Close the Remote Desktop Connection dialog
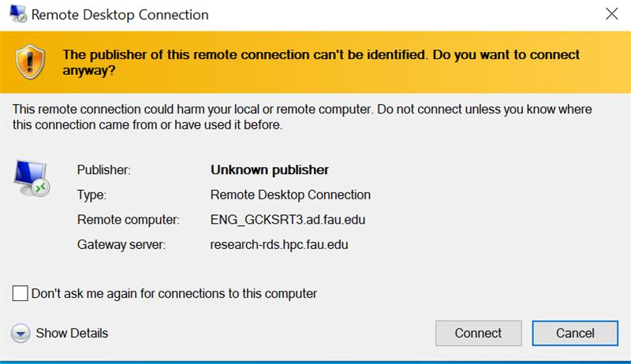Image resolution: width=631 pixels, height=364 pixels. click(x=611, y=13)
